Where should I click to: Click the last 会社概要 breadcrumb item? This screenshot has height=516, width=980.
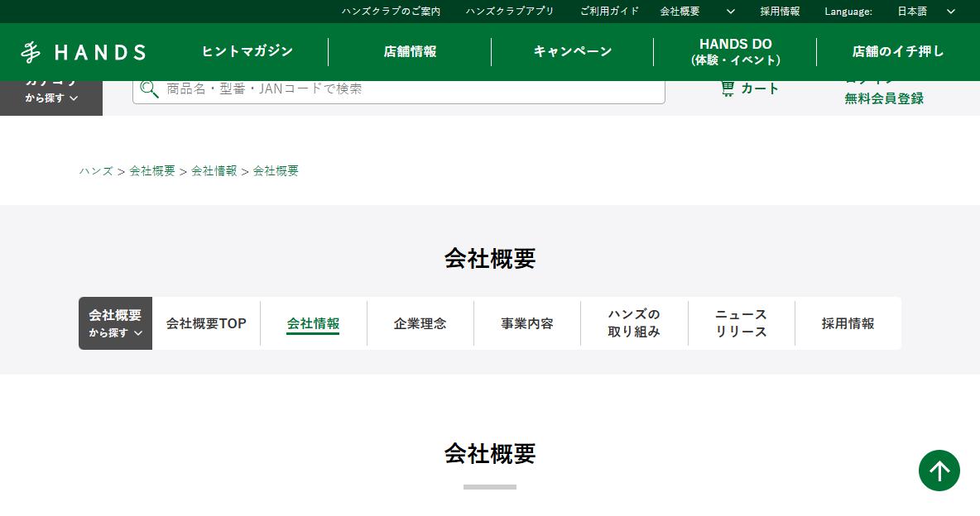[x=276, y=171]
